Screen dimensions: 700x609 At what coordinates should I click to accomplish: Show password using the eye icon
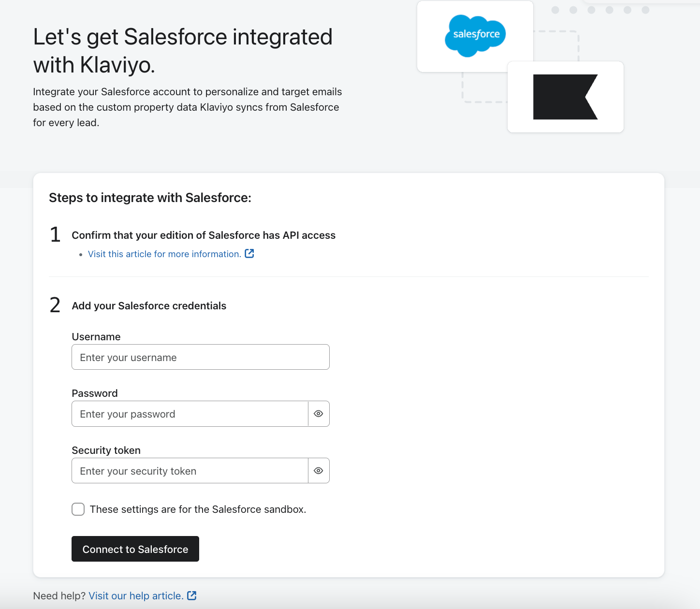[x=319, y=414]
